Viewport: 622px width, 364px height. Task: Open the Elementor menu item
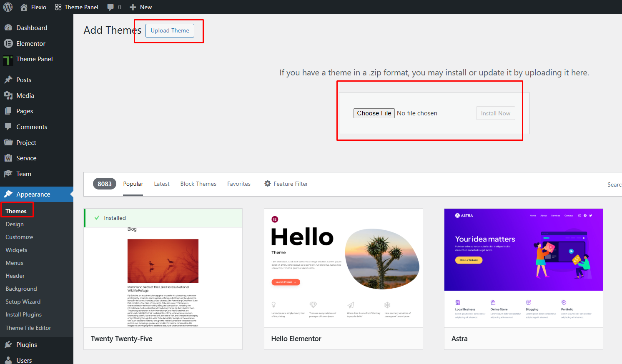pos(31,44)
